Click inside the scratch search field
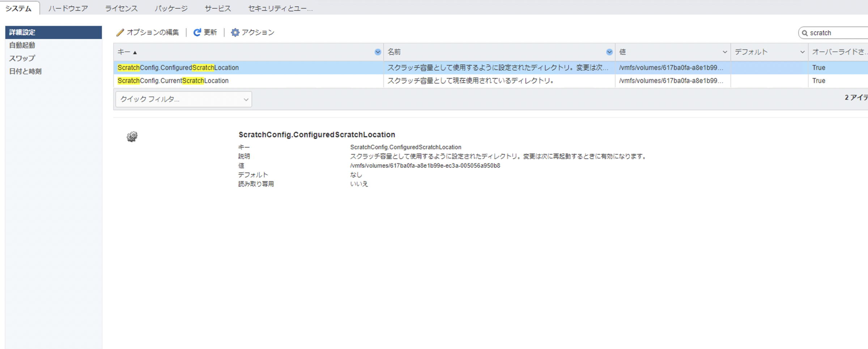Viewport: 868px width, 349px height. coord(832,33)
